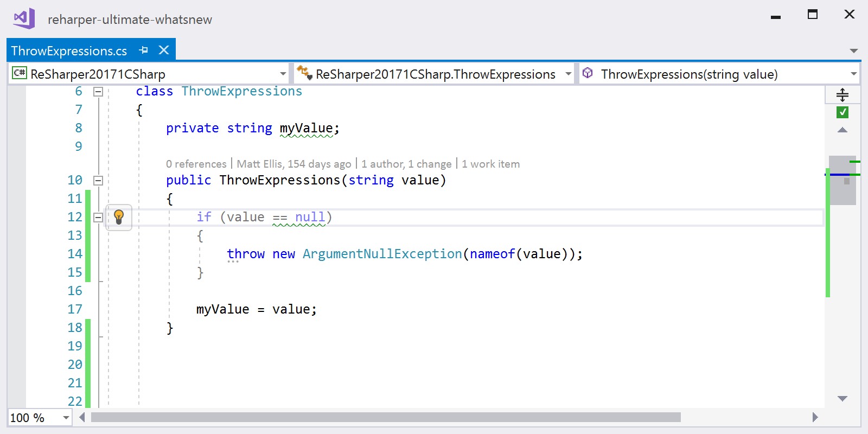
Task: Minimize the Visual Studio window
Action: point(776,16)
